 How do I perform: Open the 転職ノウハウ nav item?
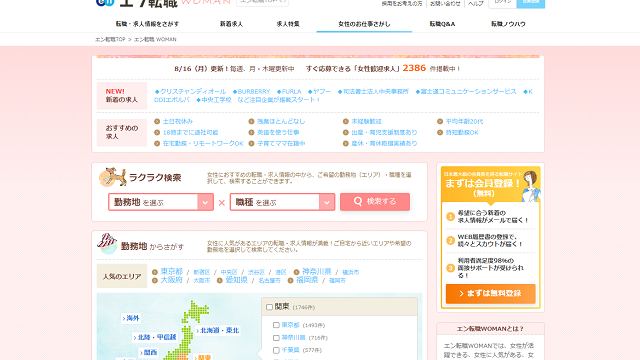point(508,24)
